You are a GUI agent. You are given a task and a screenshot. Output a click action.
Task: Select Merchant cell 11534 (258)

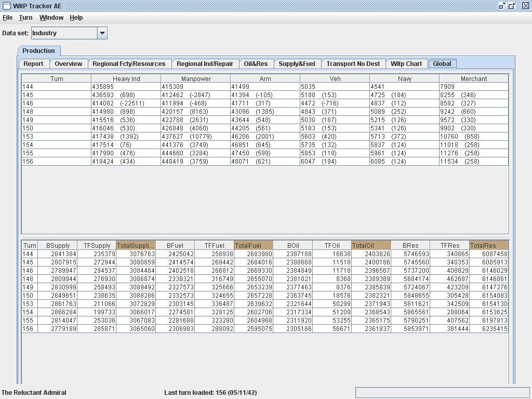pyautogui.click(x=474, y=162)
